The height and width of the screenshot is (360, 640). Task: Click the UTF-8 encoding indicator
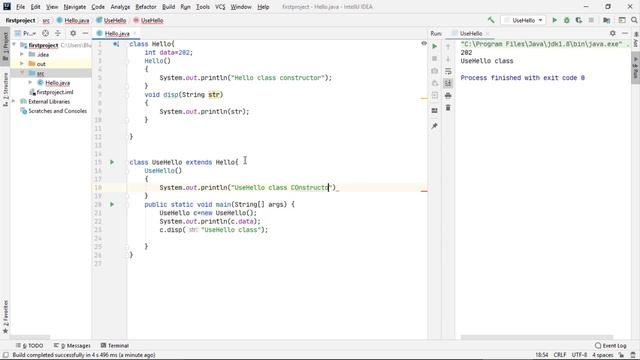tap(579, 355)
